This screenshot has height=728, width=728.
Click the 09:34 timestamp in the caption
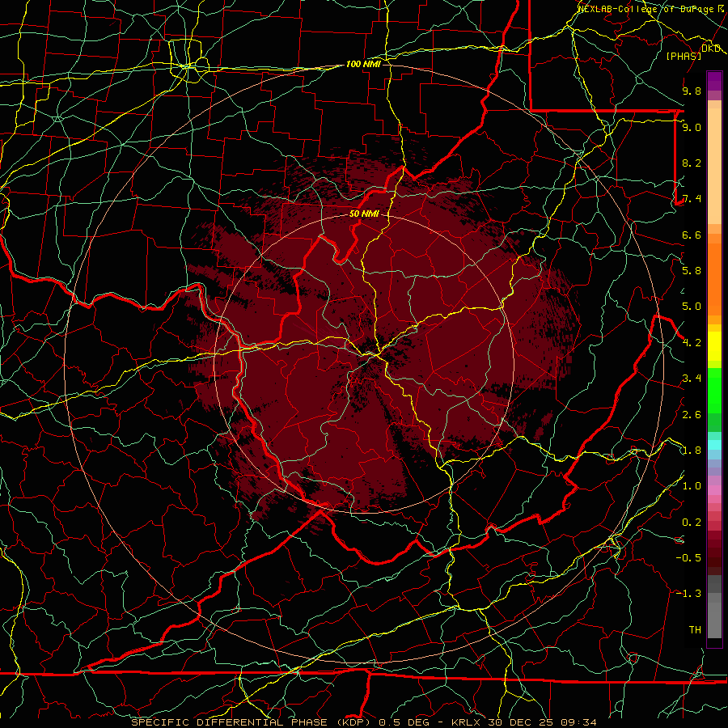580,722
